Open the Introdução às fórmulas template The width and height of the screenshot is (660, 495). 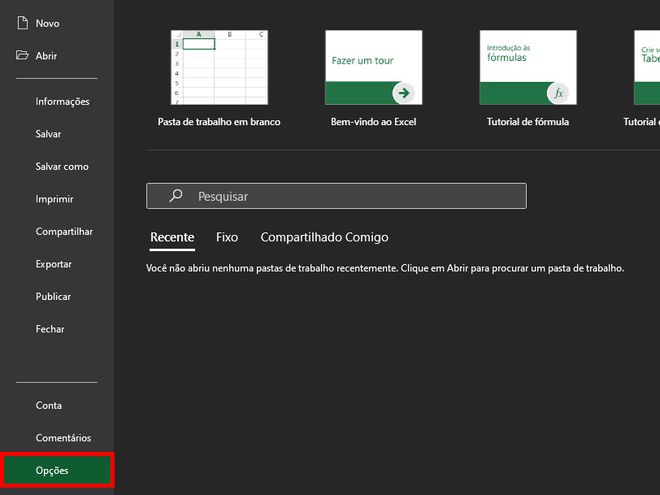pyautogui.click(x=528, y=67)
